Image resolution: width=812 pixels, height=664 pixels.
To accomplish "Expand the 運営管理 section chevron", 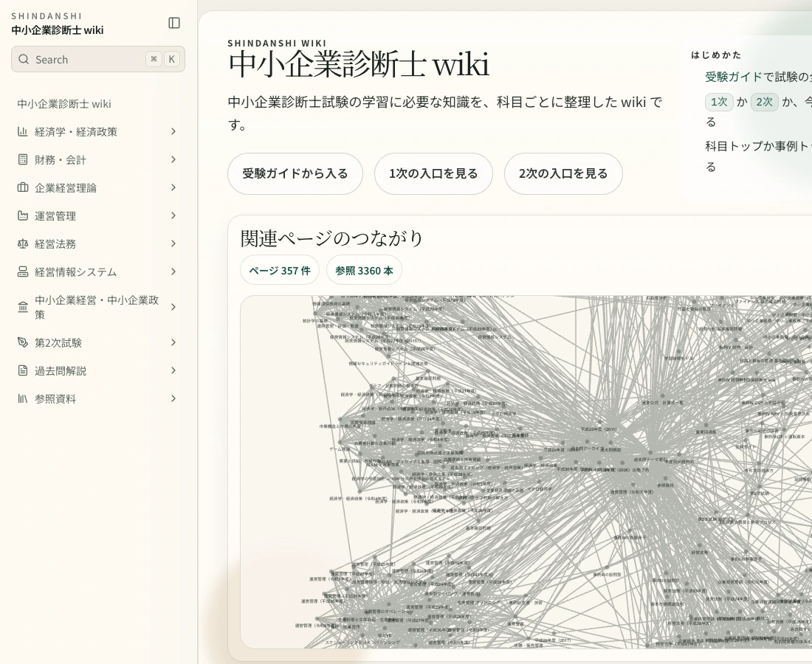I will 173,215.
